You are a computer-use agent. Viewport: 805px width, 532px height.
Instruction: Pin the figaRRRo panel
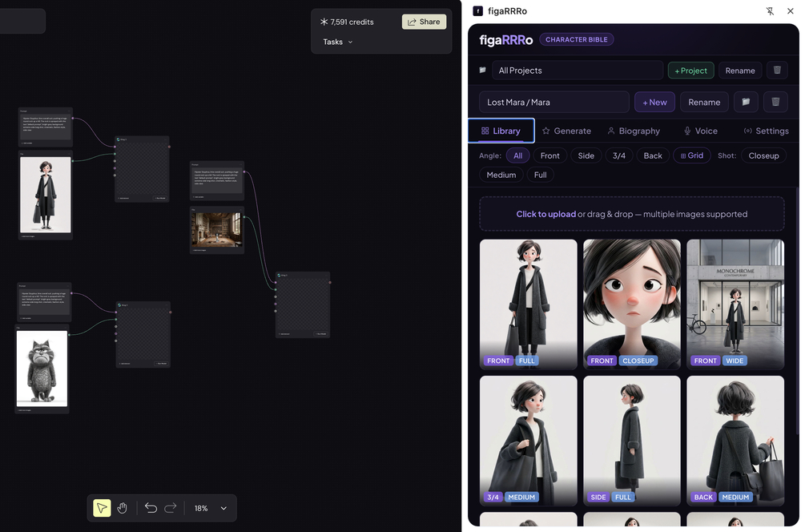coord(770,10)
